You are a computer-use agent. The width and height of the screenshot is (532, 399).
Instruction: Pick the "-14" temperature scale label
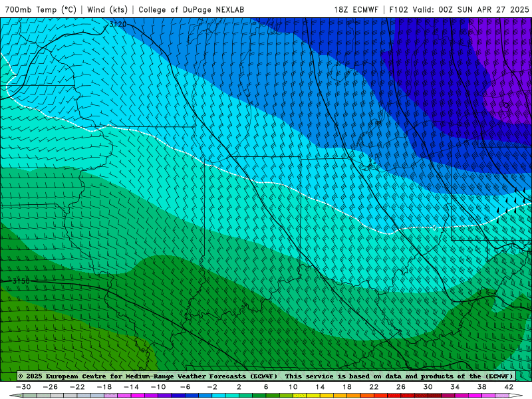coord(131,387)
